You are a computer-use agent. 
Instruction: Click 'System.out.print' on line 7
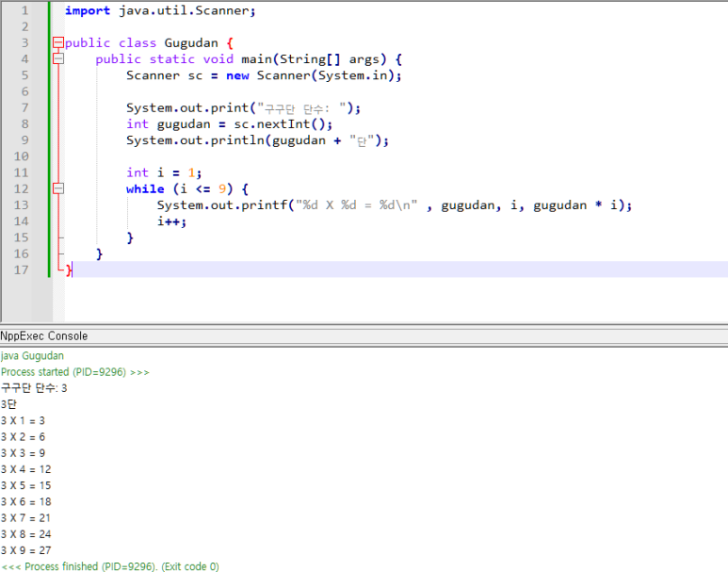[187, 107]
